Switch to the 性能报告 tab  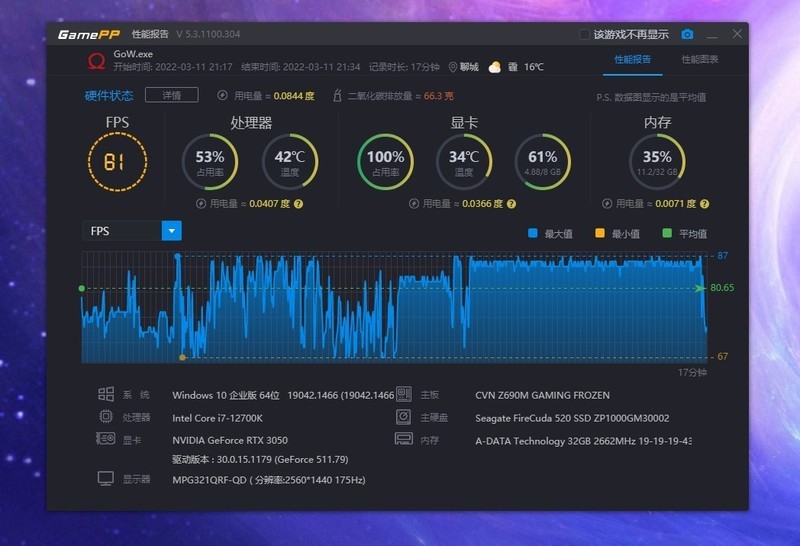(632, 60)
